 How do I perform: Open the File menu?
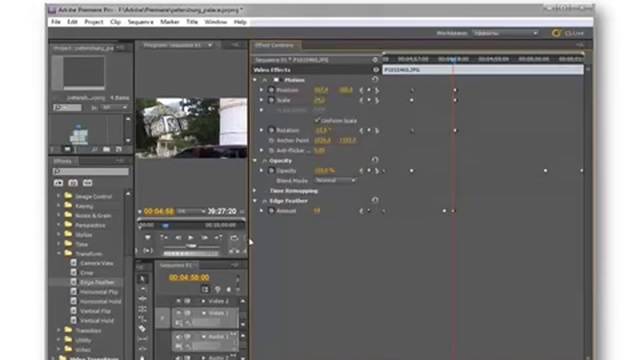[56, 22]
